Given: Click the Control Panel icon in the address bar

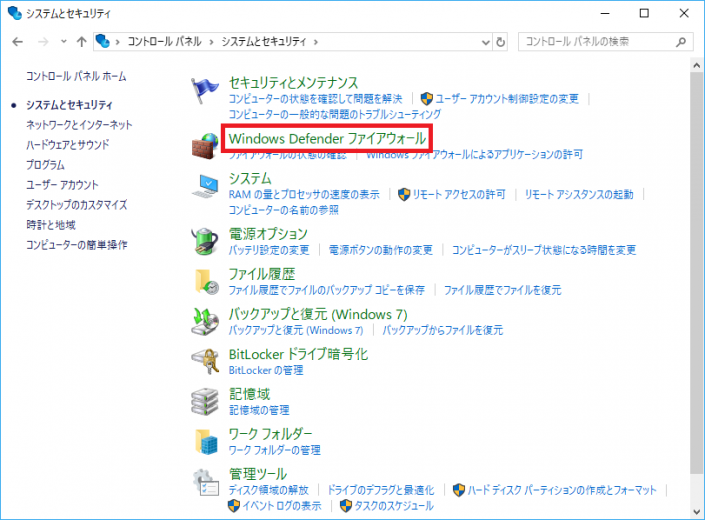Looking at the screenshot, I should coord(103,41).
